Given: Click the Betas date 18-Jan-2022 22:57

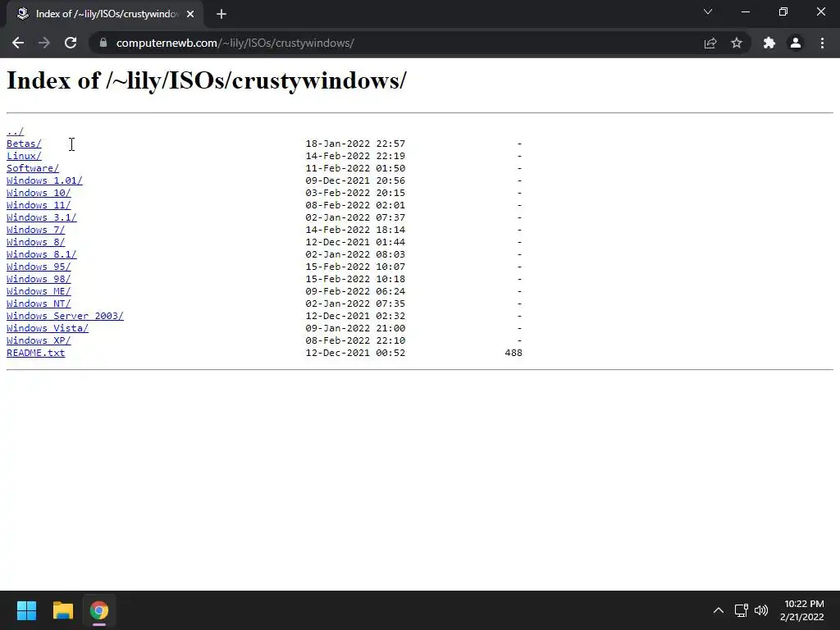Looking at the screenshot, I should point(355,144).
